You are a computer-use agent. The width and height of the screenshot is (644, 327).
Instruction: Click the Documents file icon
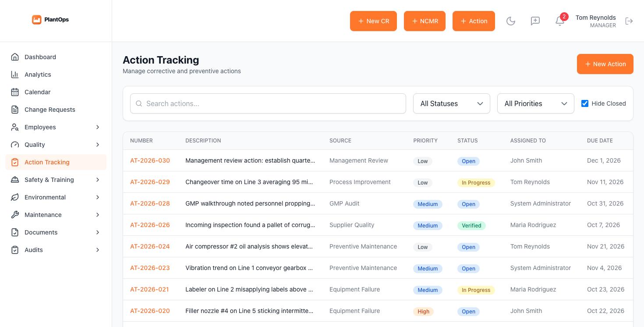tap(15, 232)
